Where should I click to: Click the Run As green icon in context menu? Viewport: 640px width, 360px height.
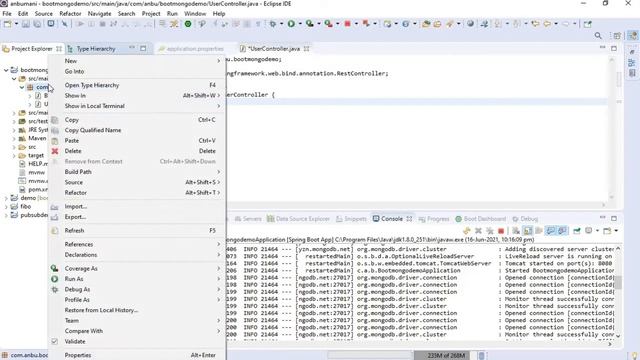point(54,279)
